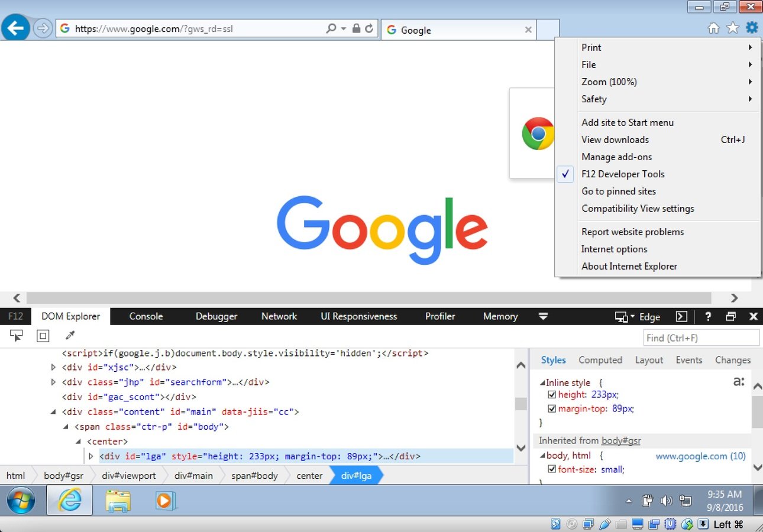Pick the Color picker eyedropper tool
The width and height of the screenshot is (763, 532).
click(x=70, y=336)
